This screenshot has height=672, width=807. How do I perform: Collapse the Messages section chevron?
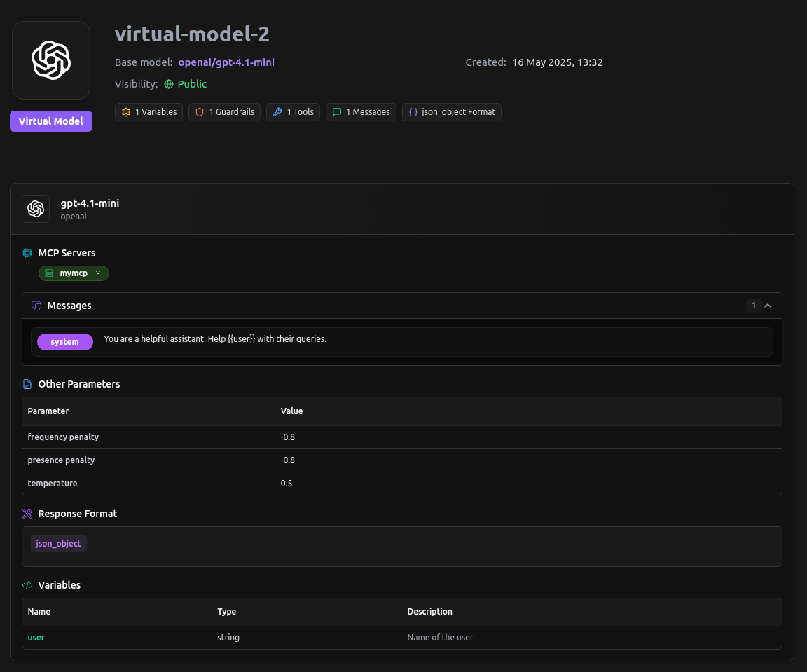point(768,306)
